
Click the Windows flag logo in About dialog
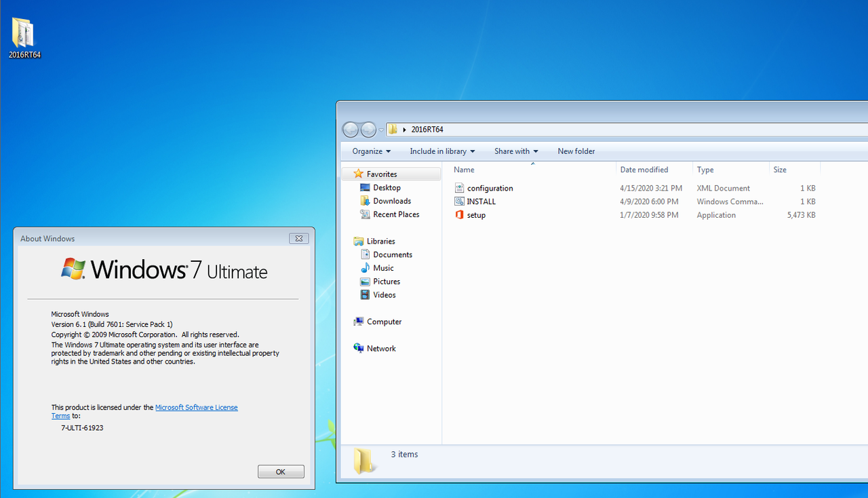[x=73, y=269]
